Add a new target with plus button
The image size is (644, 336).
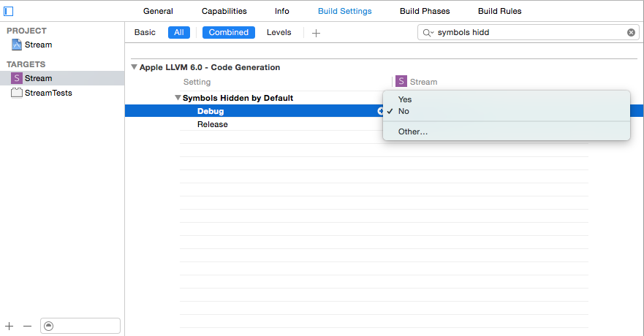(9, 327)
